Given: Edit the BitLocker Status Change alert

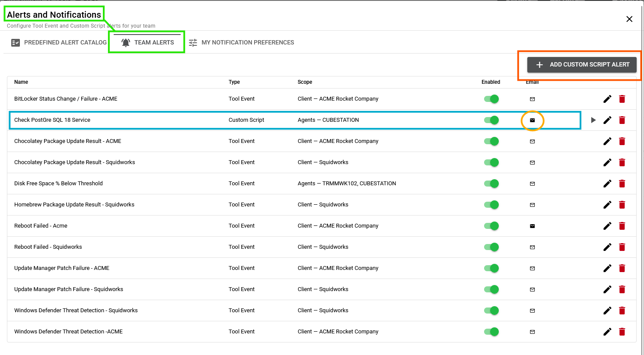Looking at the screenshot, I should (607, 99).
